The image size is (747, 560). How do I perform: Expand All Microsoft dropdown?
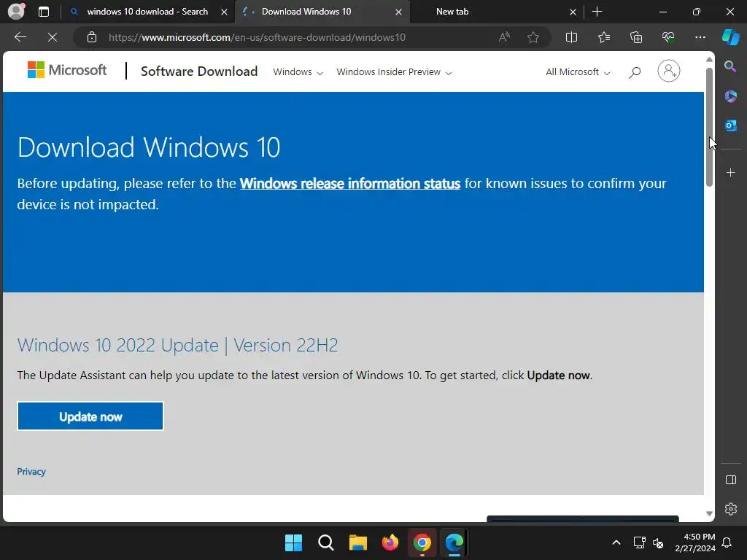click(578, 72)
